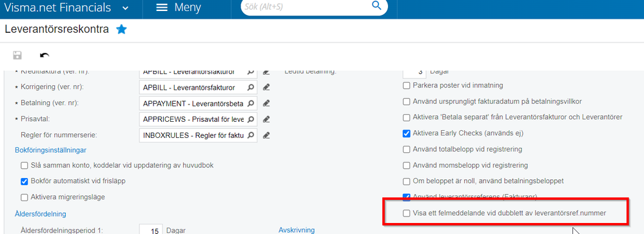Expand the Visma.net Financials dropdown chevron
This screenshot has width=644, height=234.
pyautogui.click(x=125, y=8)
